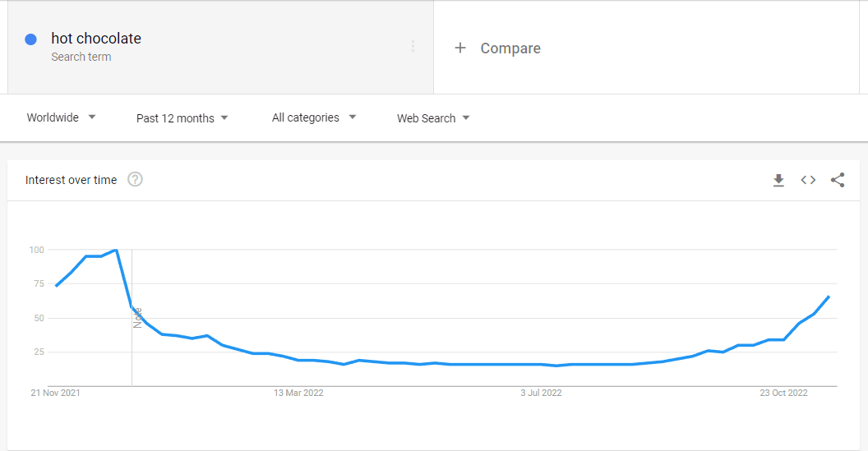Expand the Worldwide region dropdown
868x451 pixels.
pyautogui.click(x=61, y=117)
